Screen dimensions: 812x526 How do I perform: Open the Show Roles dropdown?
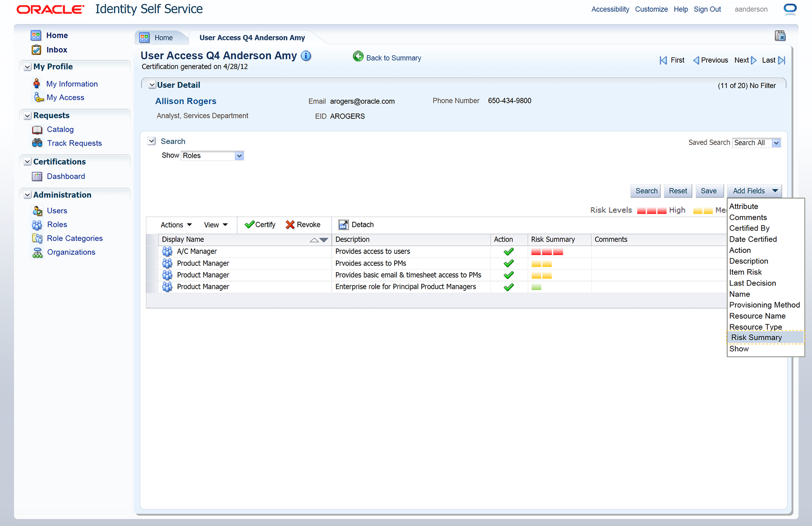click(x=239, y=156)
